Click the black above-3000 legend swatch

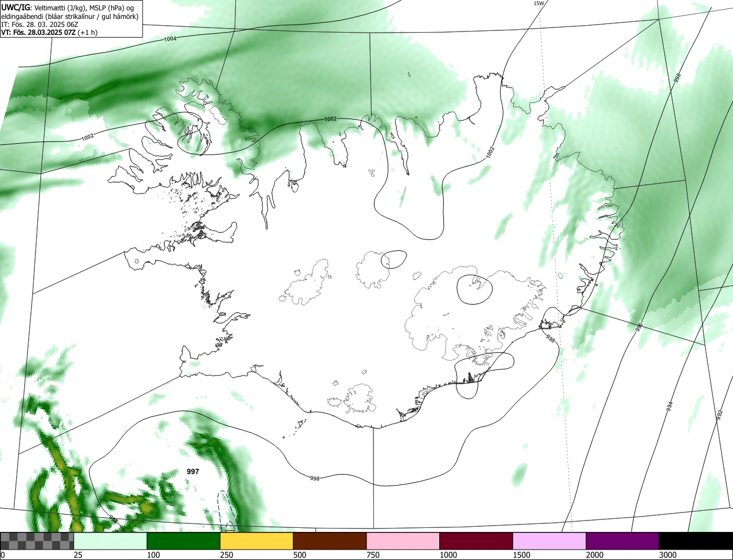(696, 541)
